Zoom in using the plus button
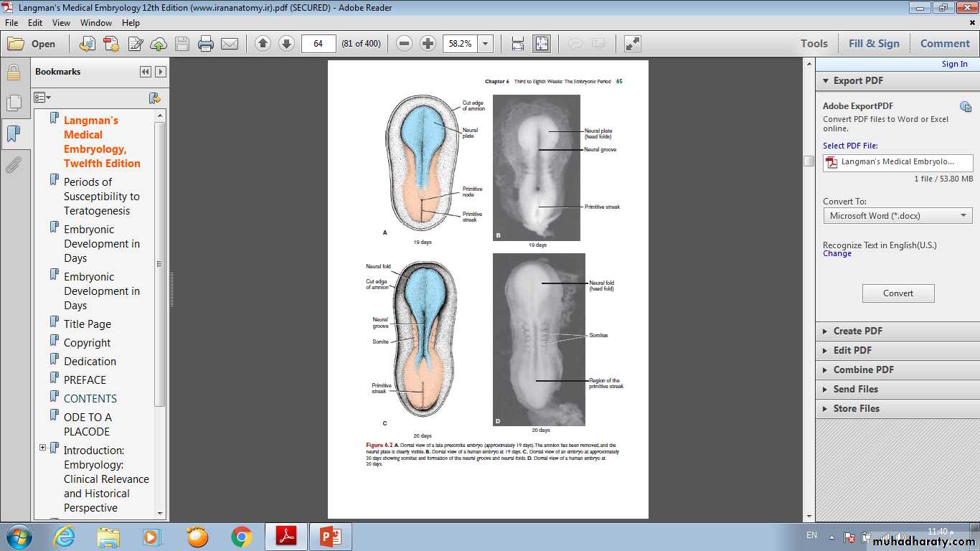The width and height of the screenshot is (980, 551). click(428, 44)
